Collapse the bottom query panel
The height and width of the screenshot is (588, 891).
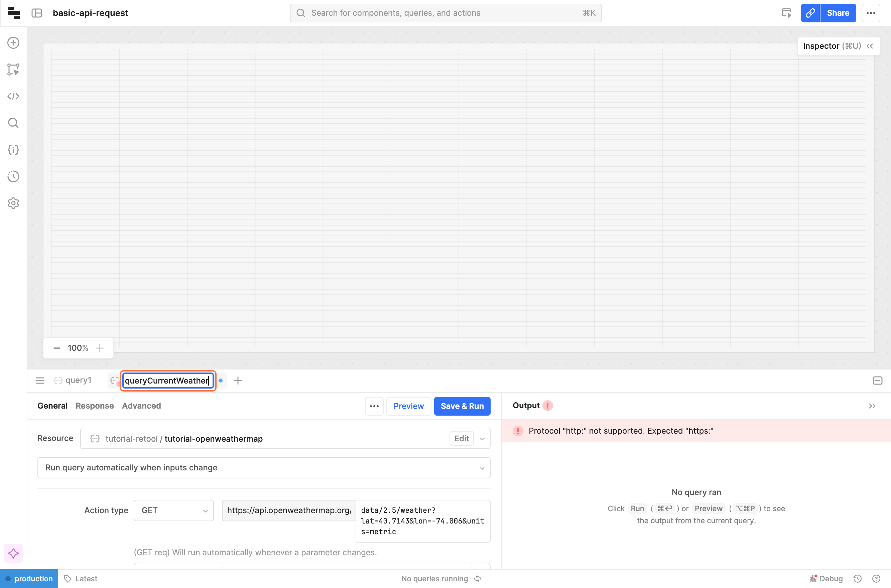(x=877, y=381)
